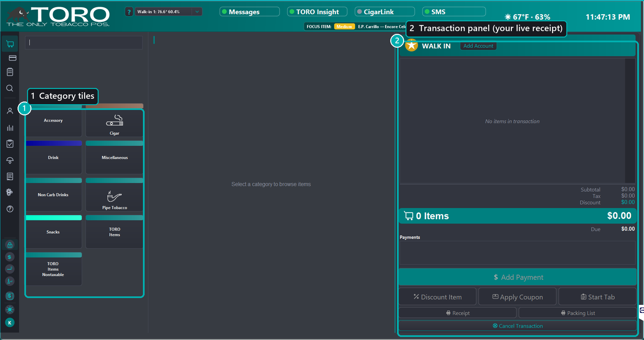Open the bar chart reports icon

click(x=10, y=128)
